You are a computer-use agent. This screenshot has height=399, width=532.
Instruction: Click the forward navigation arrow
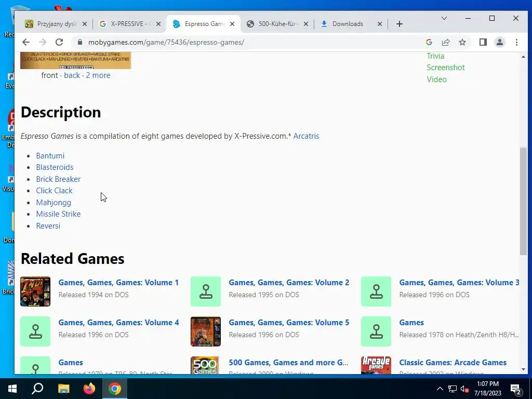pos(43,42)
